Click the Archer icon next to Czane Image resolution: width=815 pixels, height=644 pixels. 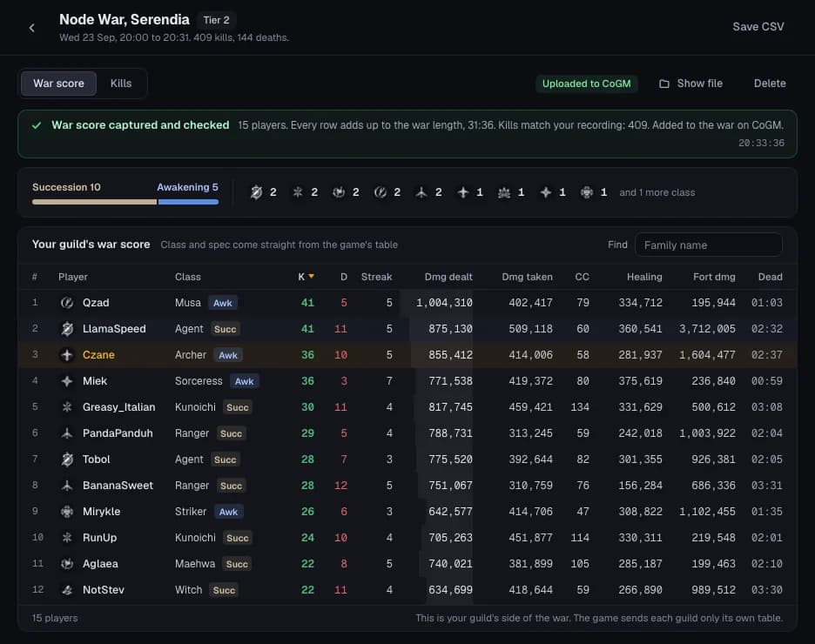click(x=67, y=355)
